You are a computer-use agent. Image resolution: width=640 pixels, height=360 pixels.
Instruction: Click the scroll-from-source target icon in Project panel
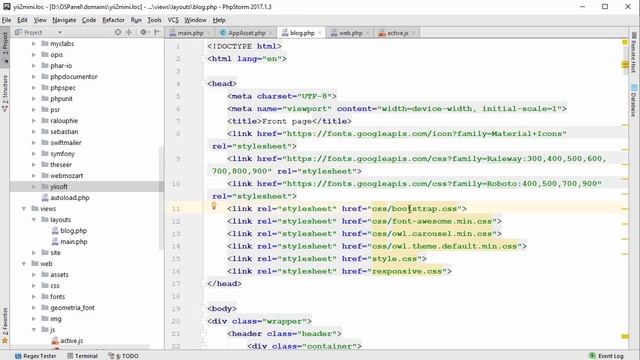click(118, 32)
